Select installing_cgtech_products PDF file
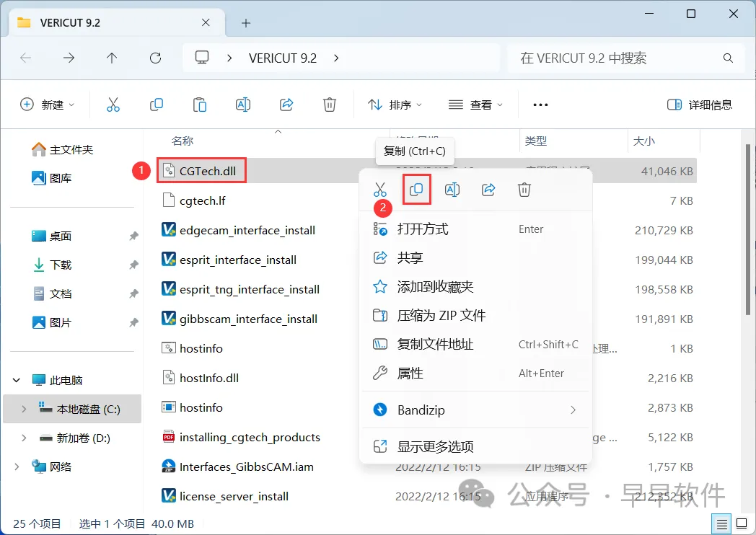Viewport: 756px width, 535px height. [x=242, y=437]
